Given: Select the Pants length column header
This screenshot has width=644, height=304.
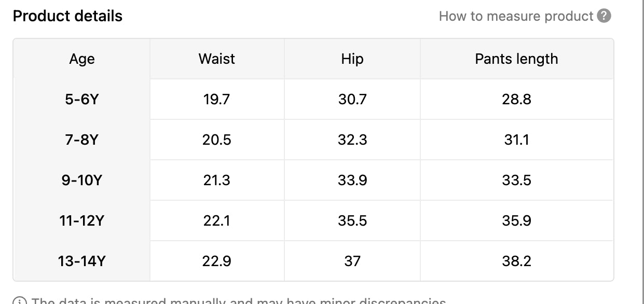Looking at the screenshot, I should [516, 59].
